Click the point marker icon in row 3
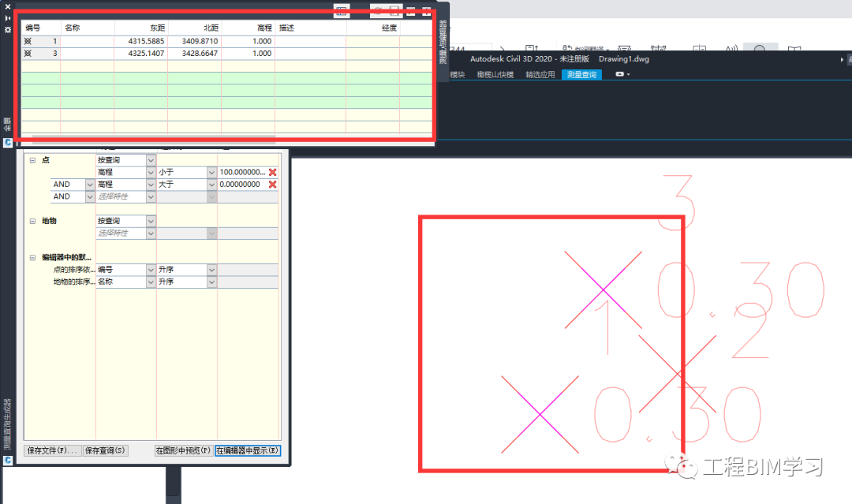Screen dimensions: 852x504 pos(28,53)
